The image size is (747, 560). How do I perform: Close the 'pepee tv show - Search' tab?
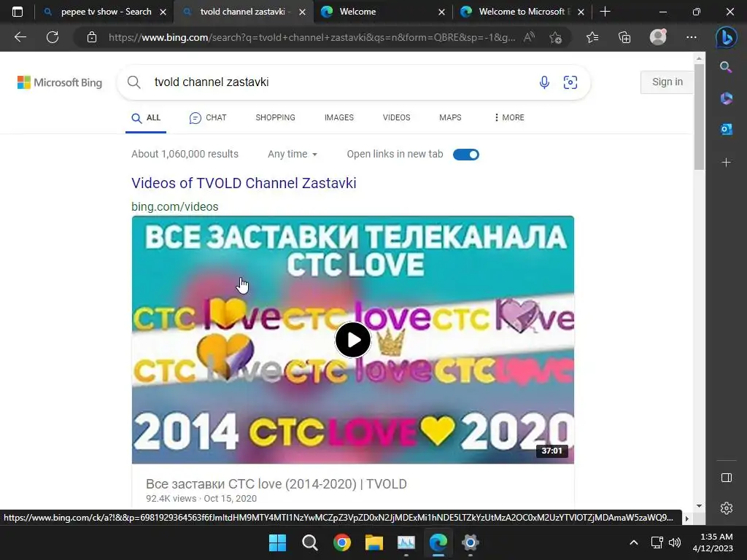click(x=163, y=12)
